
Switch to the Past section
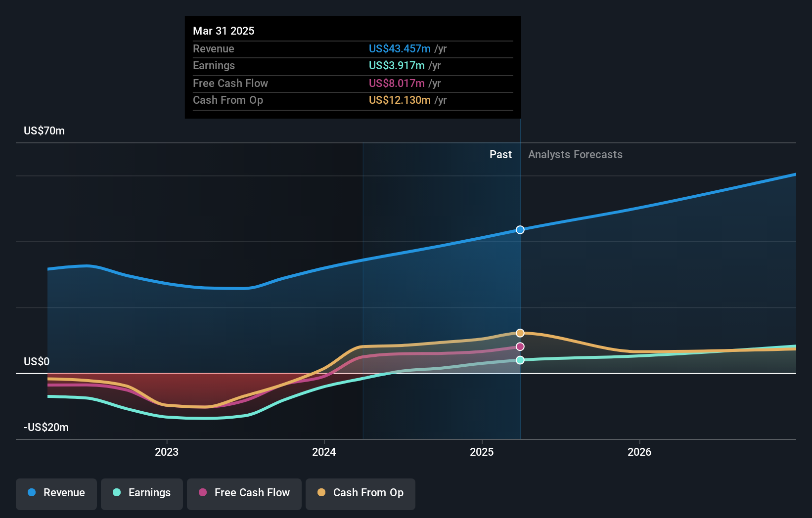click(x=501, y=154)
